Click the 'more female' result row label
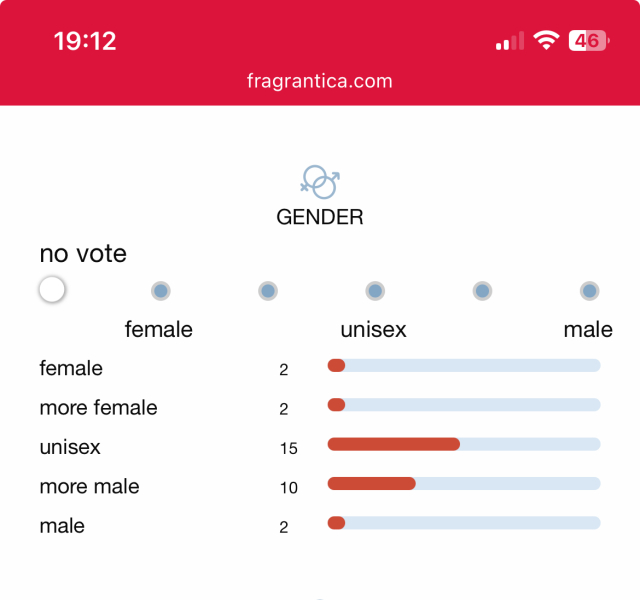The image size is (640, 600). click(x=98, y=407)
